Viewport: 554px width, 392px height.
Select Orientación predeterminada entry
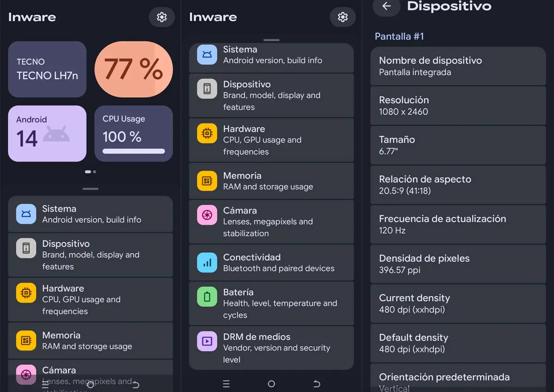[458, 378]
